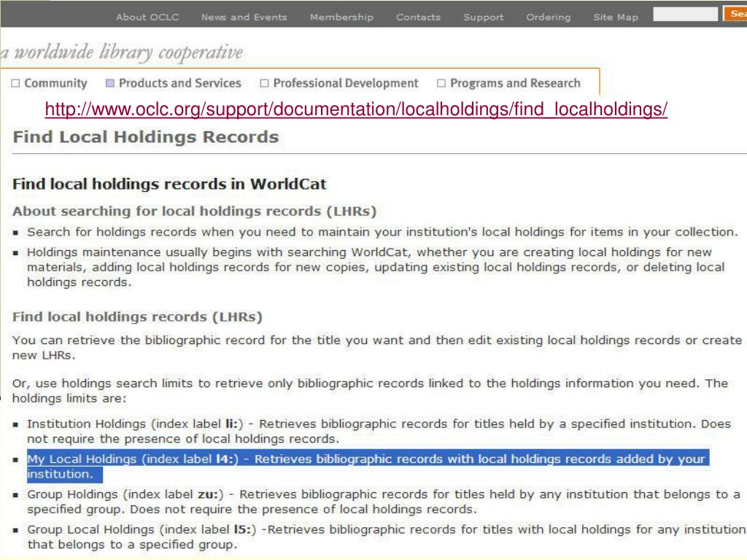The image size is (747, 560).
Task: Click the paragraph starting 'Or, use holdings search limits'
Action: tap(370, 391)
